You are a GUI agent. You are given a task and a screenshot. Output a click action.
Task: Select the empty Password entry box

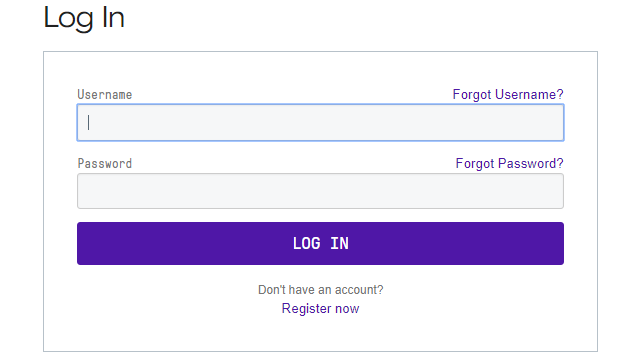click(320, 191)
